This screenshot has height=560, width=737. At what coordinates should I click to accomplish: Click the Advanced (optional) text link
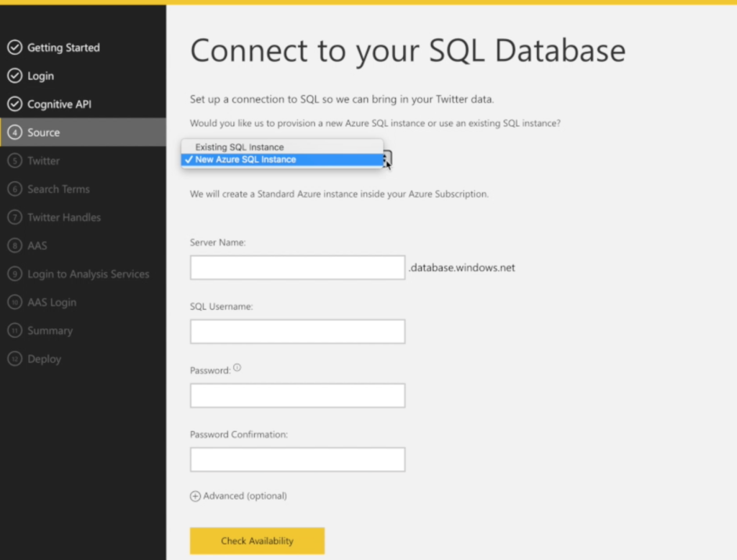click(245, 496)
